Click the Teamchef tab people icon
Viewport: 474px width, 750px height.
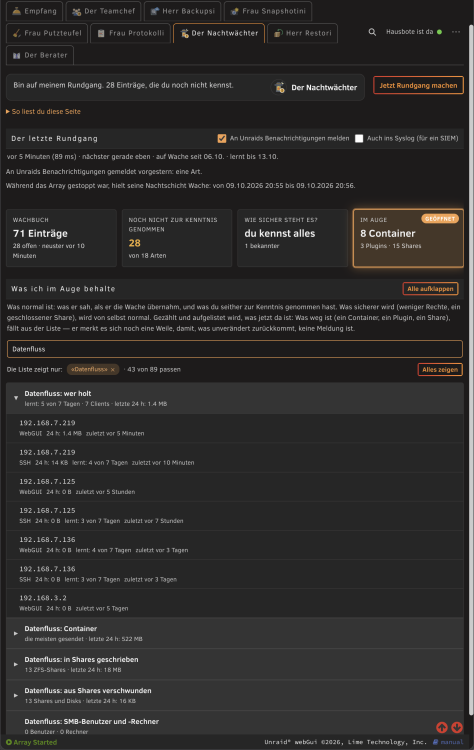click(x=77, y=11)
